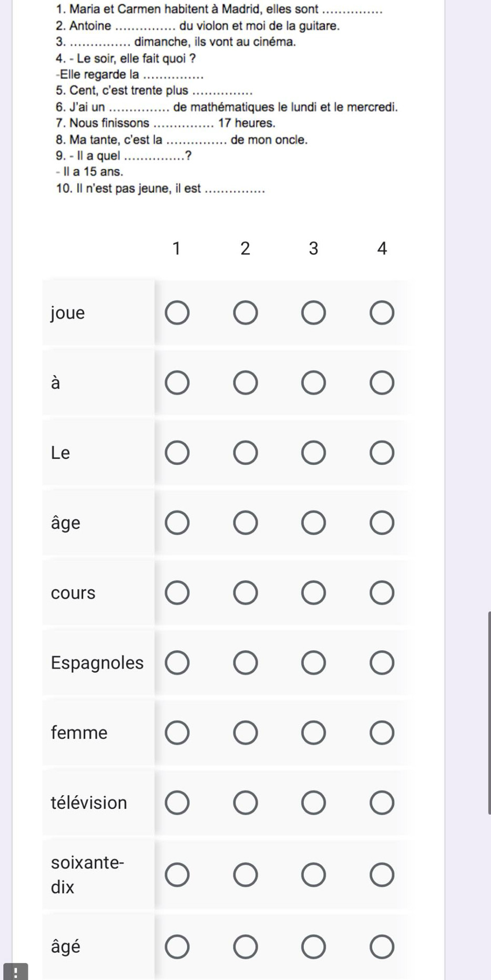Select column 2 for 'joue'
The width and height of the screenshot is (491, 980).
click(x=245, y=313)
